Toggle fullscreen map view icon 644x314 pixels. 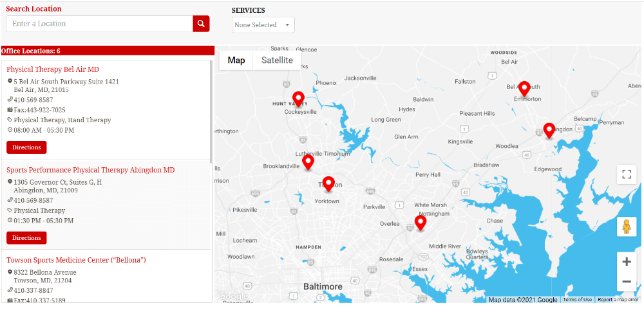coord(627,174)
